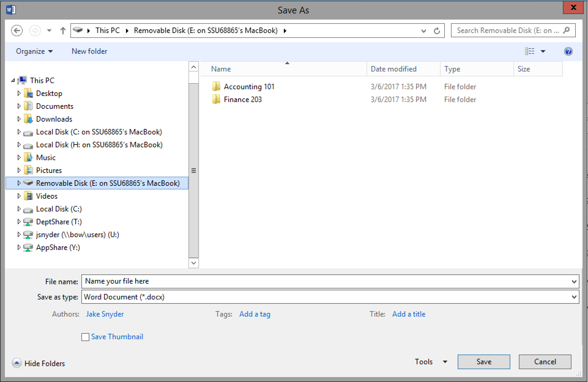Open the Organize menu

32,51
